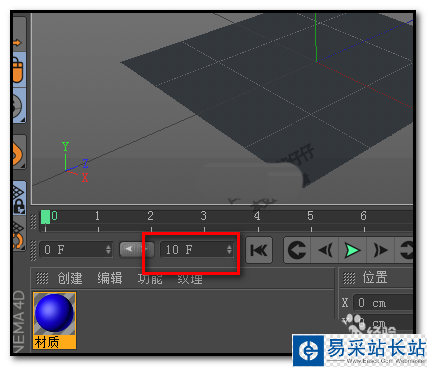Click the 0 F start frame field

[76, 250]
